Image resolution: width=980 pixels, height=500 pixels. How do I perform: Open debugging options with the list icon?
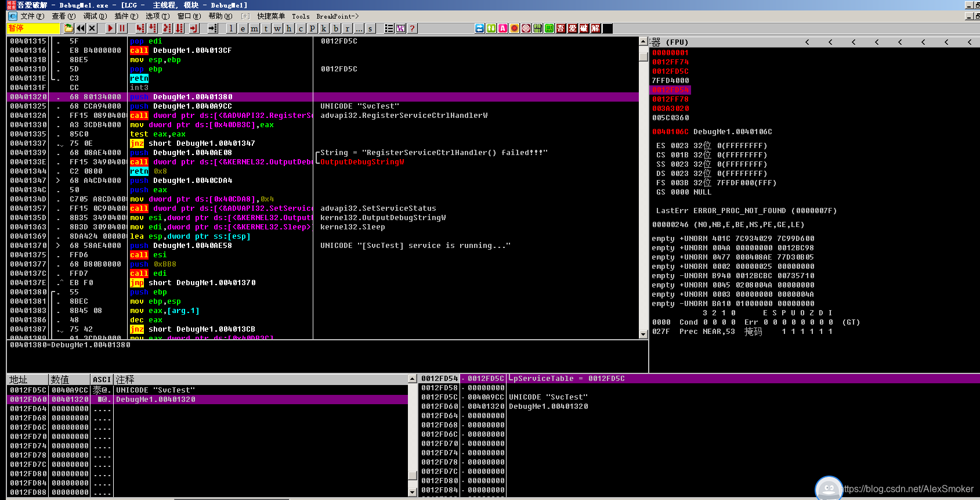coord(389,28)
